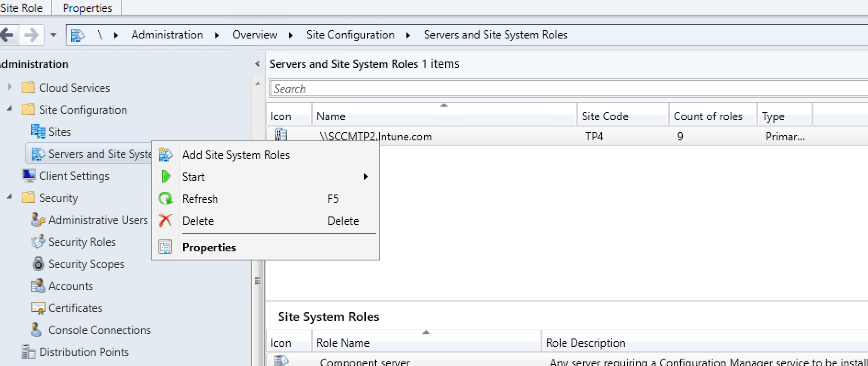Click the breadcrumb root console icon
This screenshot has width=868, height=366.
click(78, 35)
